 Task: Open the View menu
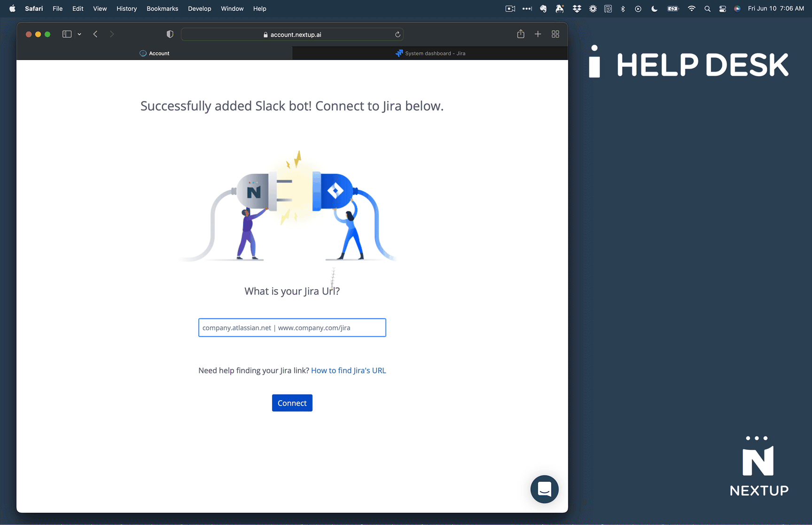(100, 8)
